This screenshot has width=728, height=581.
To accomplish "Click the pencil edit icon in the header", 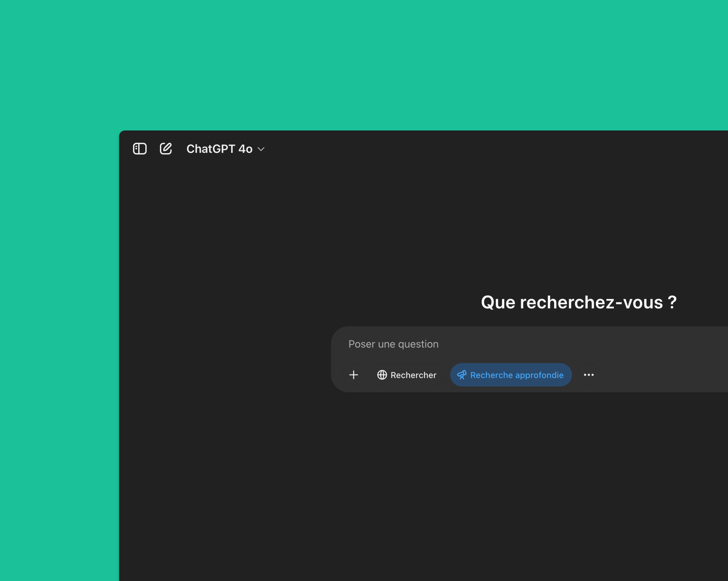I will [x=166, y=148].
